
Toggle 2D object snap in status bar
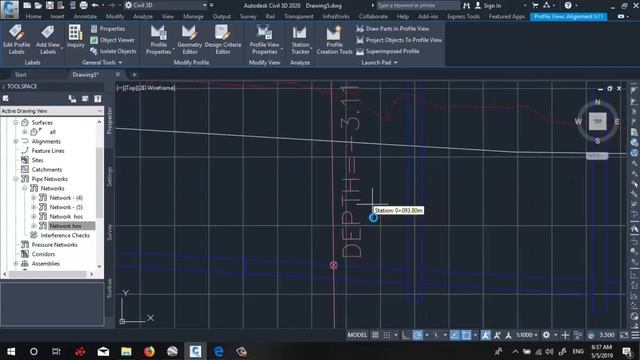466,335
